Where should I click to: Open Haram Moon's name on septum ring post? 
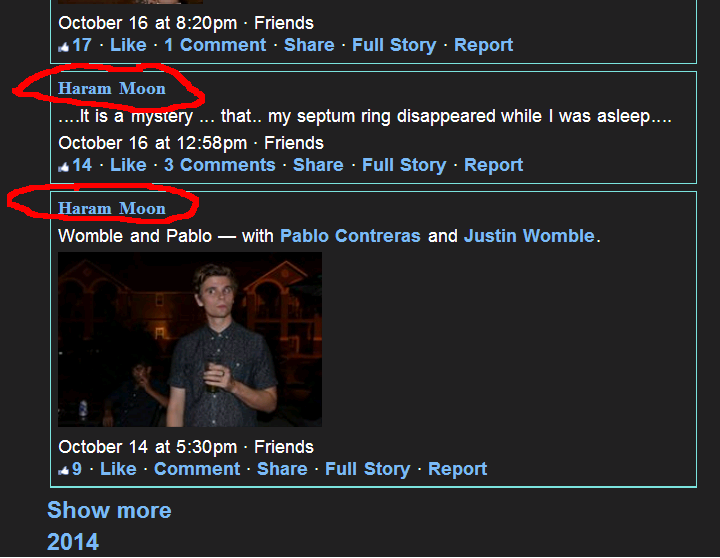(112, 88)
